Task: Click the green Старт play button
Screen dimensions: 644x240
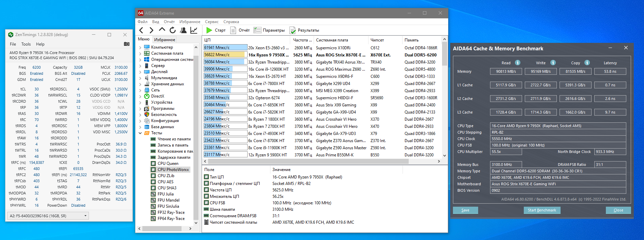Action: [x=216, y=30]
